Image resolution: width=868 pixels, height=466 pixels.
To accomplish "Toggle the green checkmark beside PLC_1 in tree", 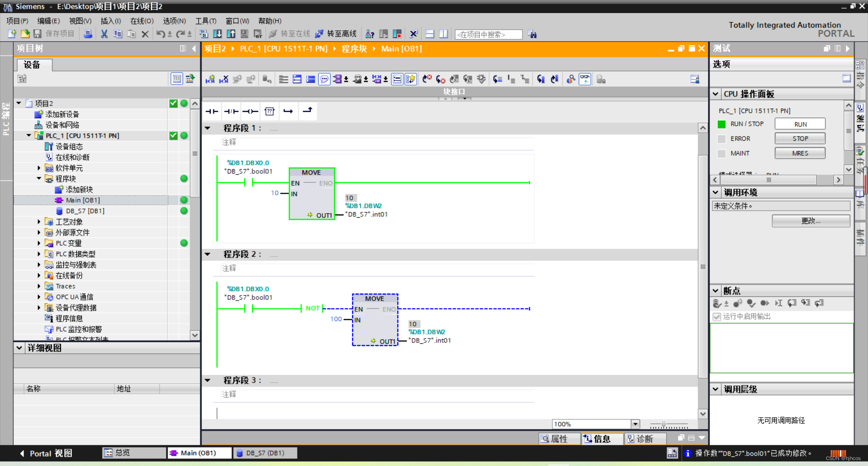I will click(173, 135).
